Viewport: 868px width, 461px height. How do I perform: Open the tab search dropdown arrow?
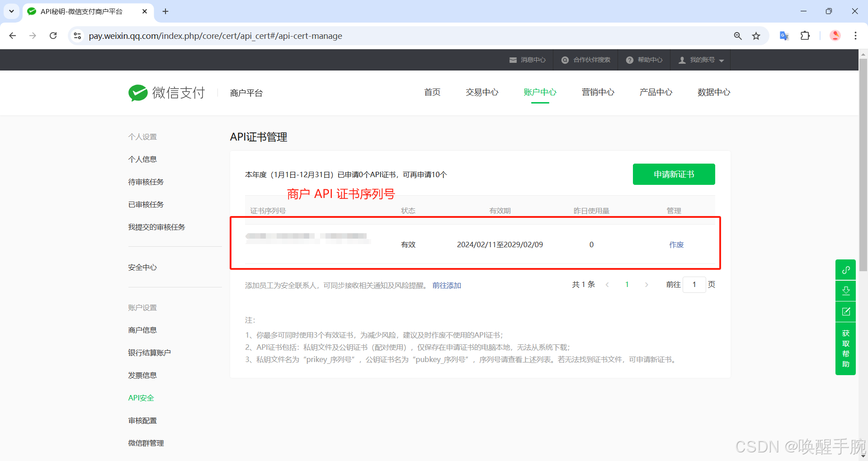point(11,11)
